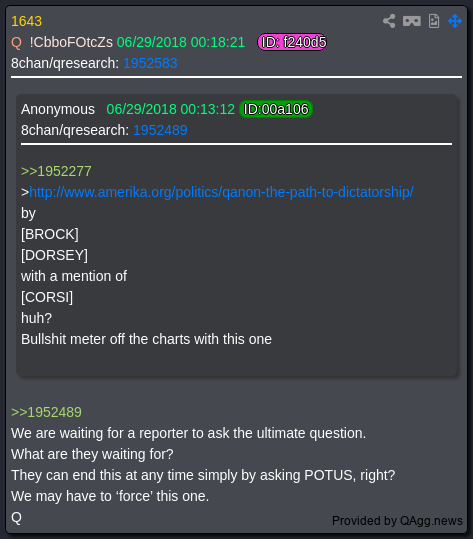Jump to reply reference >>1952489

[46, 412]
